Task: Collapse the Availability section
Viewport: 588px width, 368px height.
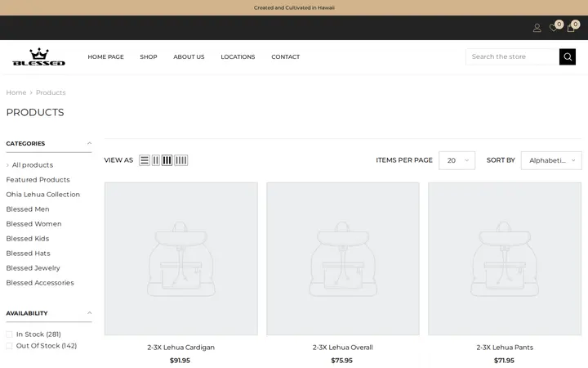Action: (x=89, y=313)
